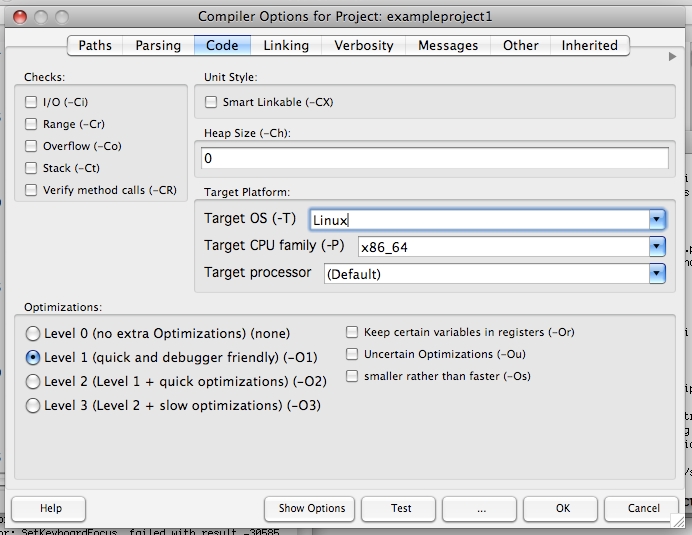Check Smart Linkable (-CX) option
The width and height of the screenshot is (692, 535).
click(211, 102)
